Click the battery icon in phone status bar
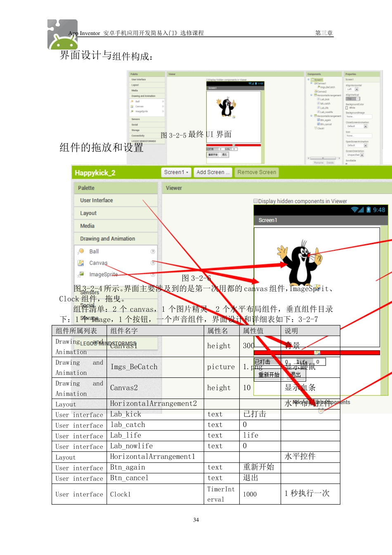 368,210
